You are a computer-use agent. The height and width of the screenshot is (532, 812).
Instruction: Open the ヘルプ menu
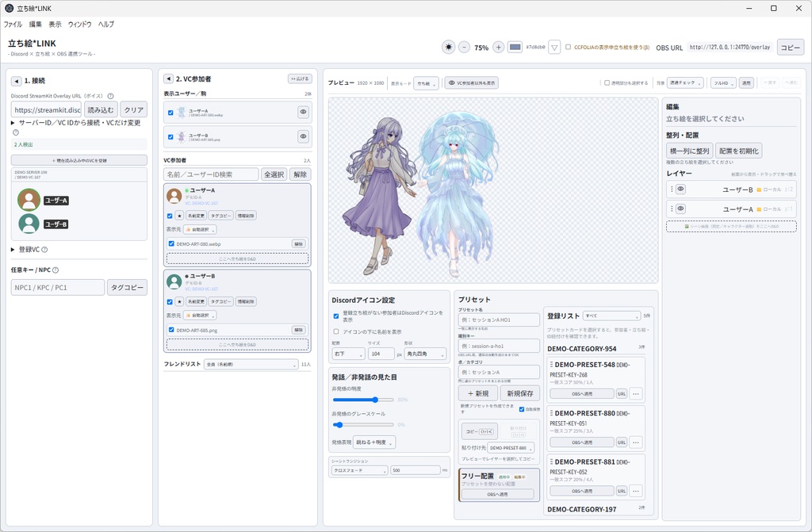click(106, 25)
